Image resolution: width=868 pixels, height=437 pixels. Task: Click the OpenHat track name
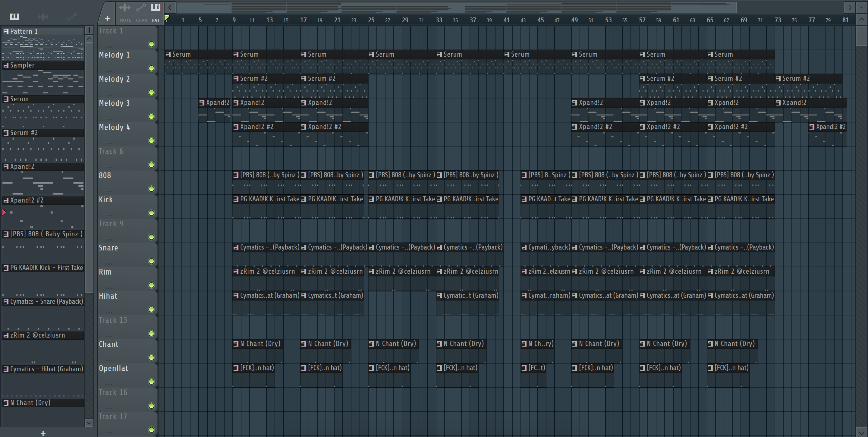(113, 368)
